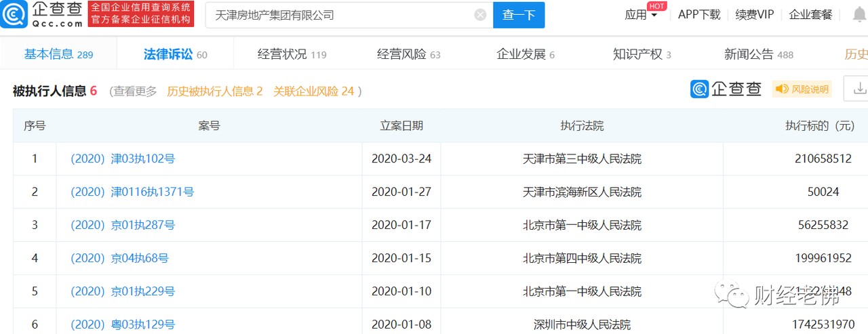868x334 pixels.
Task: Click the 查一下 search button
Action: click(519, 15)
